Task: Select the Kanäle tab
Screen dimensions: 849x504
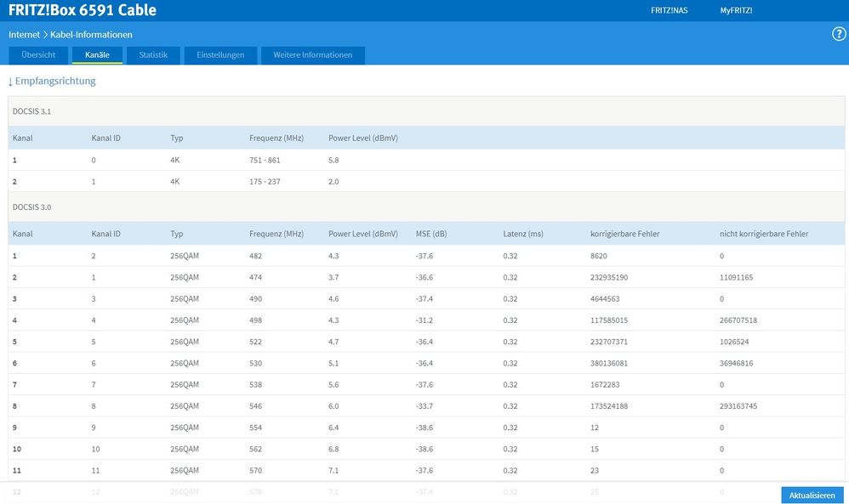Action: (97, 55)
